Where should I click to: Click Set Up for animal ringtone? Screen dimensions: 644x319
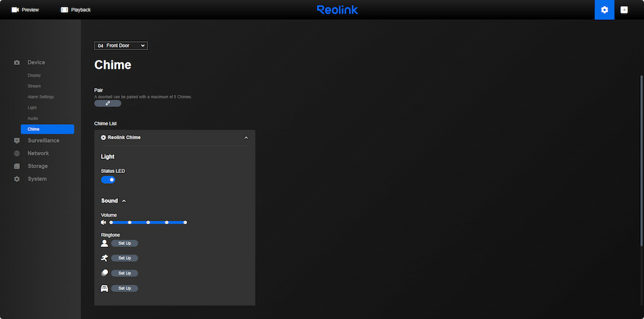click(x=124, y=273)
